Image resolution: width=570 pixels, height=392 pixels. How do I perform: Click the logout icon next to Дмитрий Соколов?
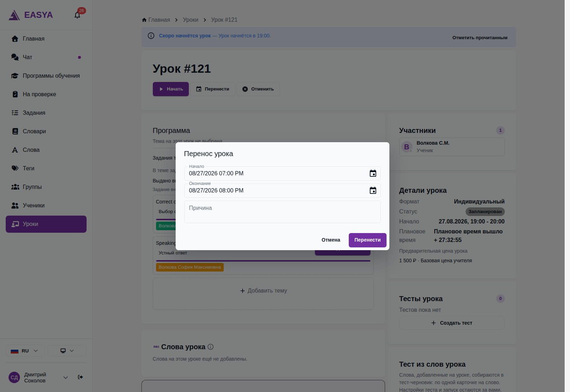pyautogui.click(x=81, y=377)
